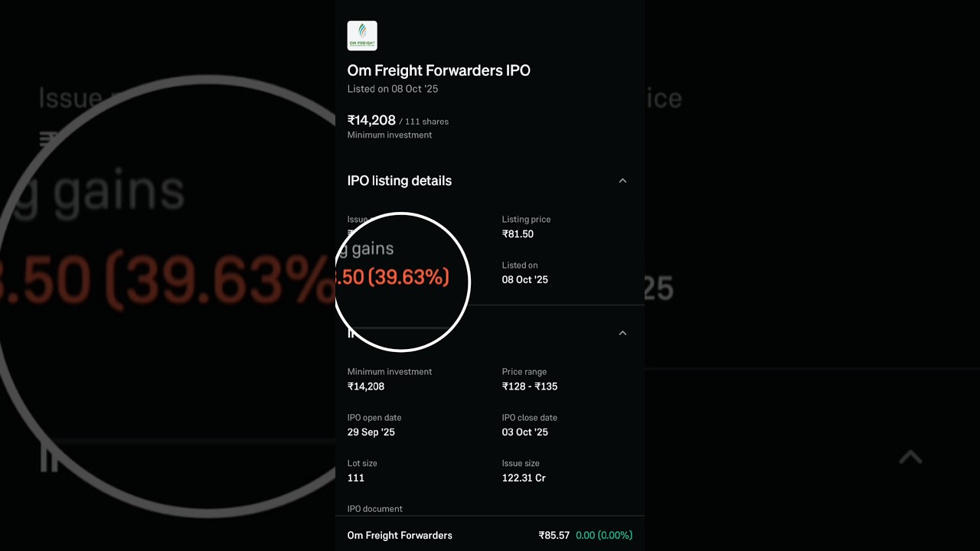The width and height of the screenshot is (980, 551).
Task: Open the IPO document label
Action: pyautogui.click(x=375, y=509)
